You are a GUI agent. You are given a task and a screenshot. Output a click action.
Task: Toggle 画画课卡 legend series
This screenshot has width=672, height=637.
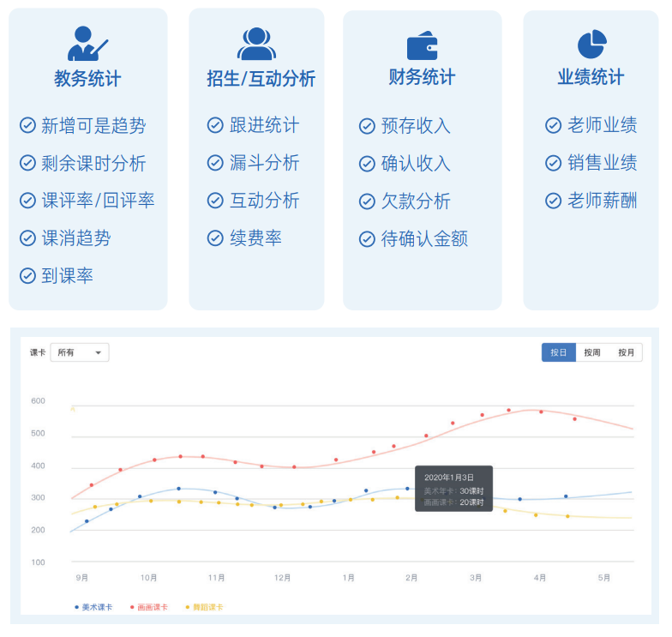pos(149,607)
